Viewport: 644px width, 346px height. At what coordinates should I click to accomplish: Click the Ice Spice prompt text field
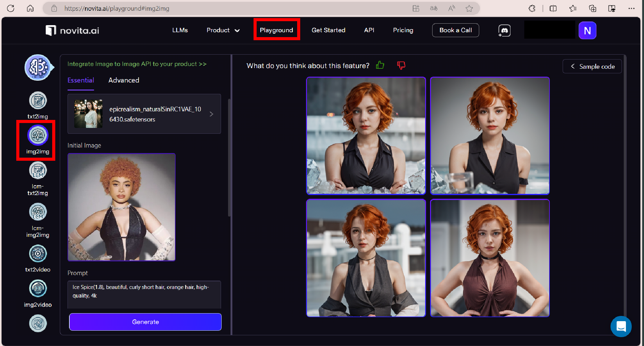coord(144,294)
